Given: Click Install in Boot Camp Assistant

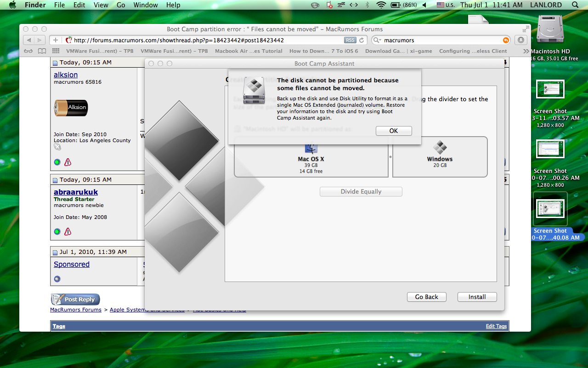Looking at the screenshot, I should [x=477, y=297].
